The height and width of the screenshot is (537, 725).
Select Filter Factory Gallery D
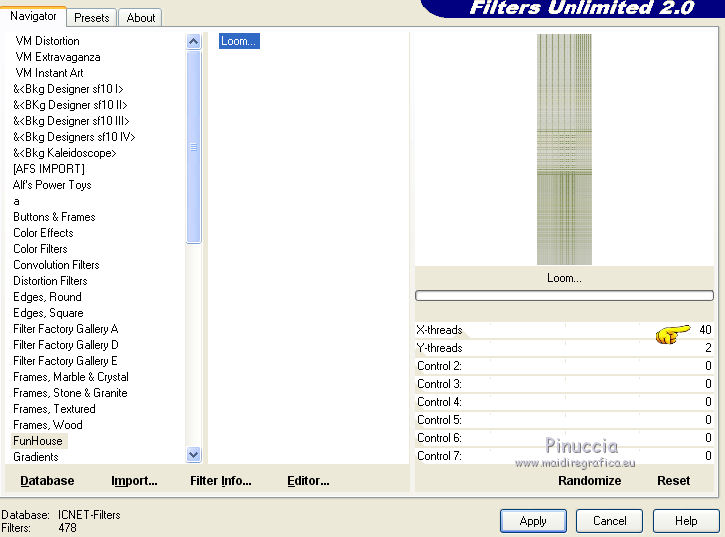66,345
